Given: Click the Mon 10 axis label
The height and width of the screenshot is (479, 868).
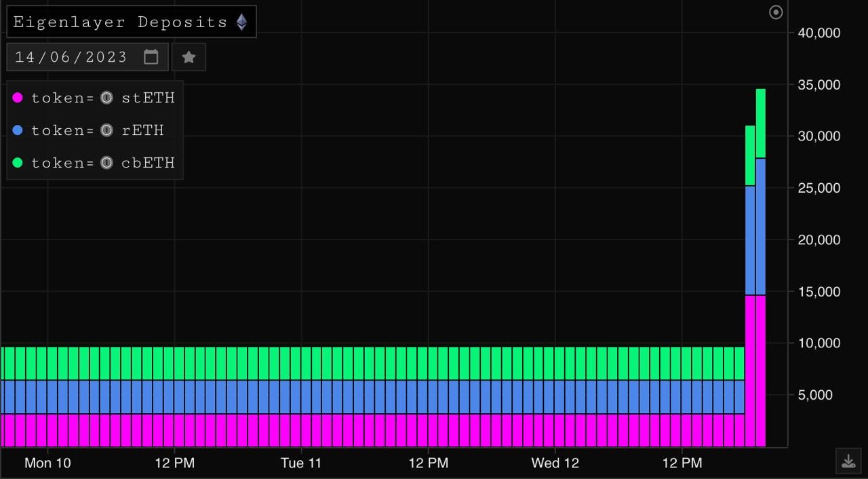Looking at the screenshot, I should pyautogui.click(x=47, y=463).
